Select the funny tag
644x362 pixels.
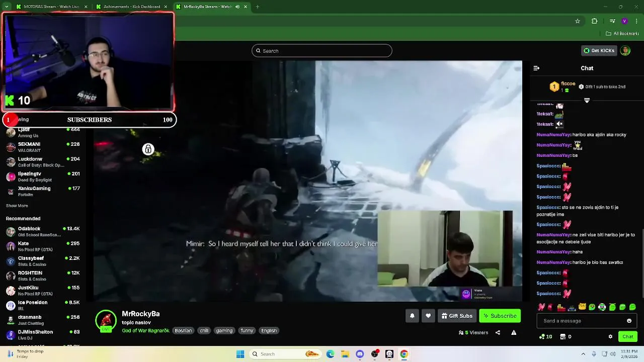click(x=247, y=330)
